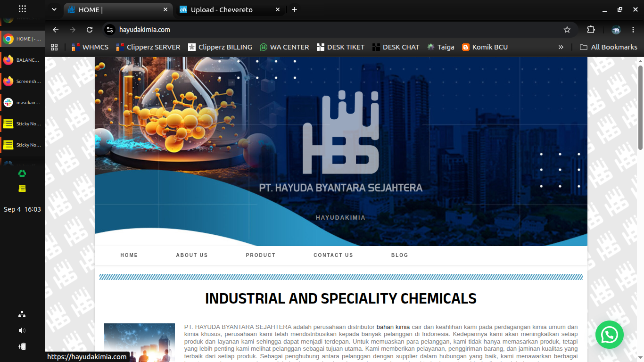Open the new tab plus button
This screenshot has height=362, width=644.
pos(295,9)
